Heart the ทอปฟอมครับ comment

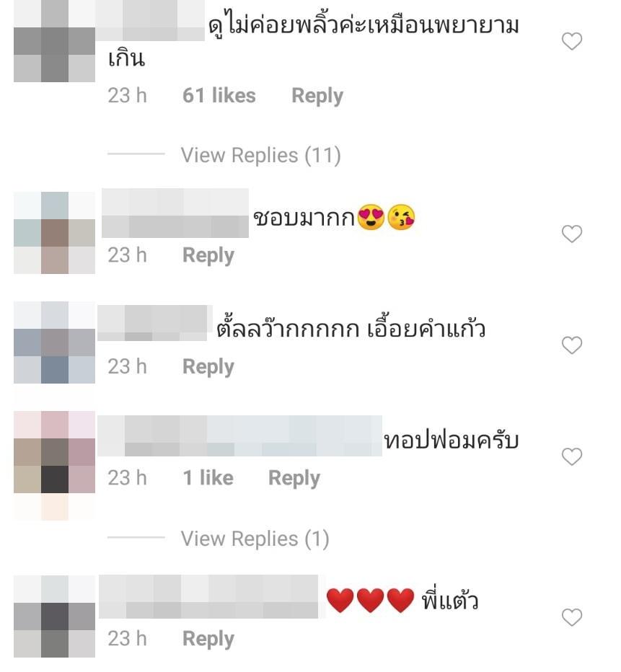point(572,456)
